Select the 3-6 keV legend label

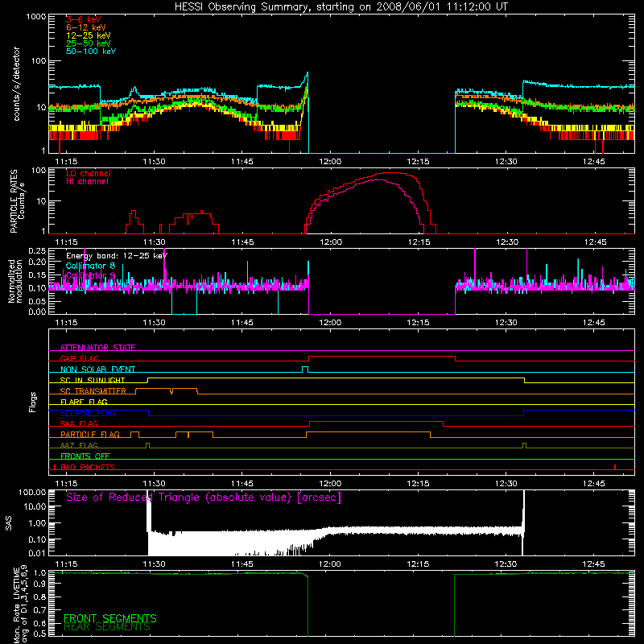tap(84, 19)
